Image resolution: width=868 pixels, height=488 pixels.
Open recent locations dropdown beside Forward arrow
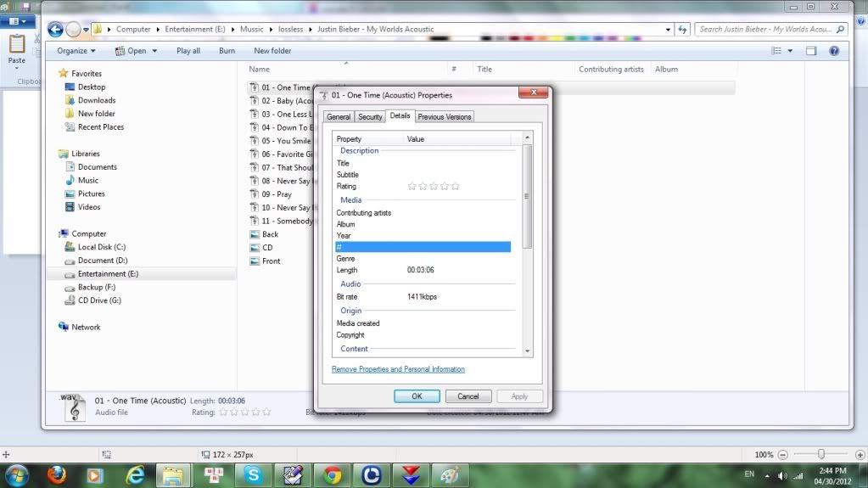tap(86, 30)
